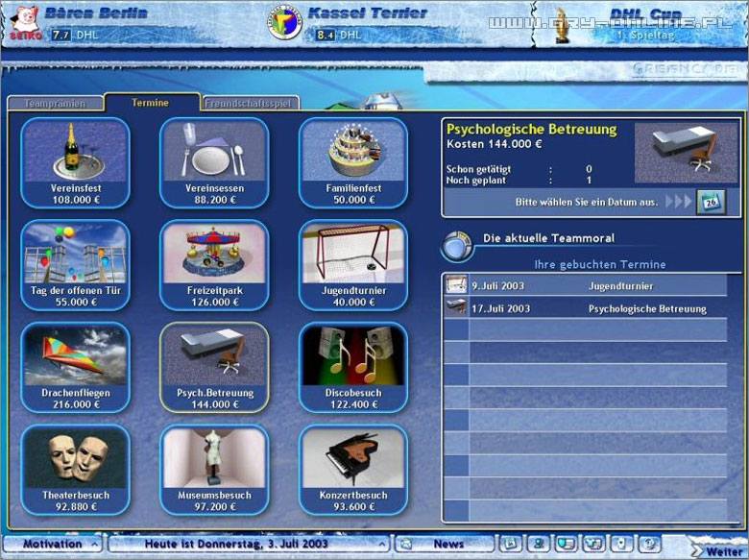Click the toolbar icon left of help
This screenshot has width=749, height=560.
(x=621, y=544)
